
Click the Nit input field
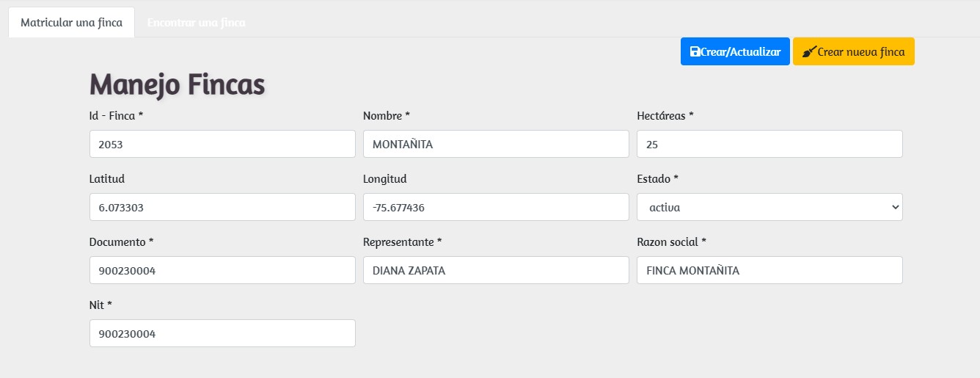tap(222, 333)
